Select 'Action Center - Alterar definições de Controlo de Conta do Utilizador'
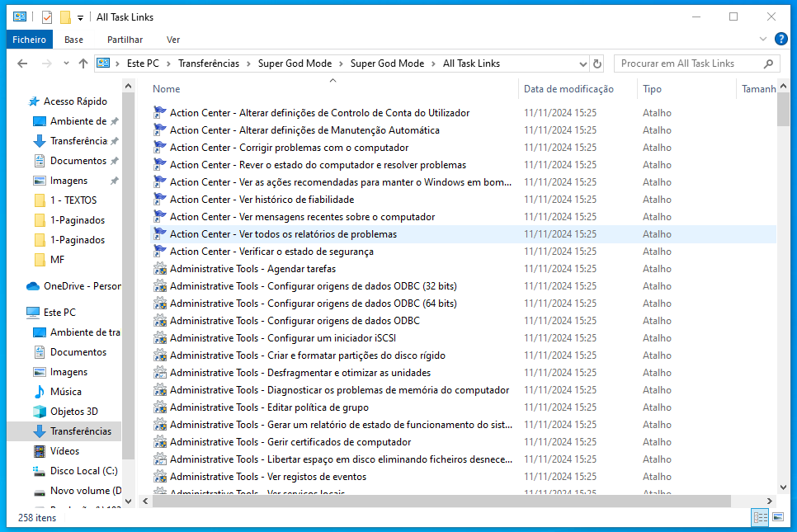797x532 pixels. 320,113
